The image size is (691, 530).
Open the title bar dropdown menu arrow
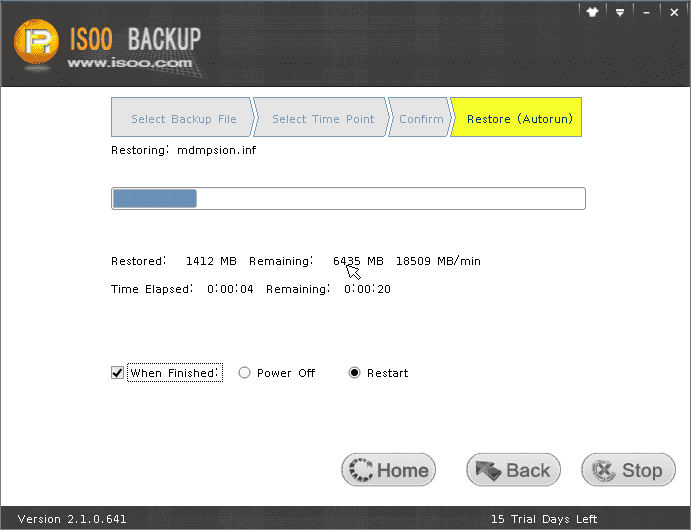tap(620, 12)
